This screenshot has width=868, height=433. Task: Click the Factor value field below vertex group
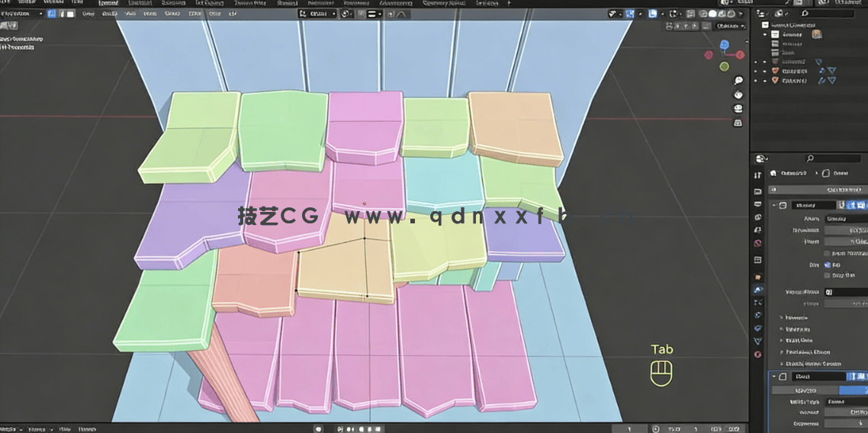tap(846, 303)
